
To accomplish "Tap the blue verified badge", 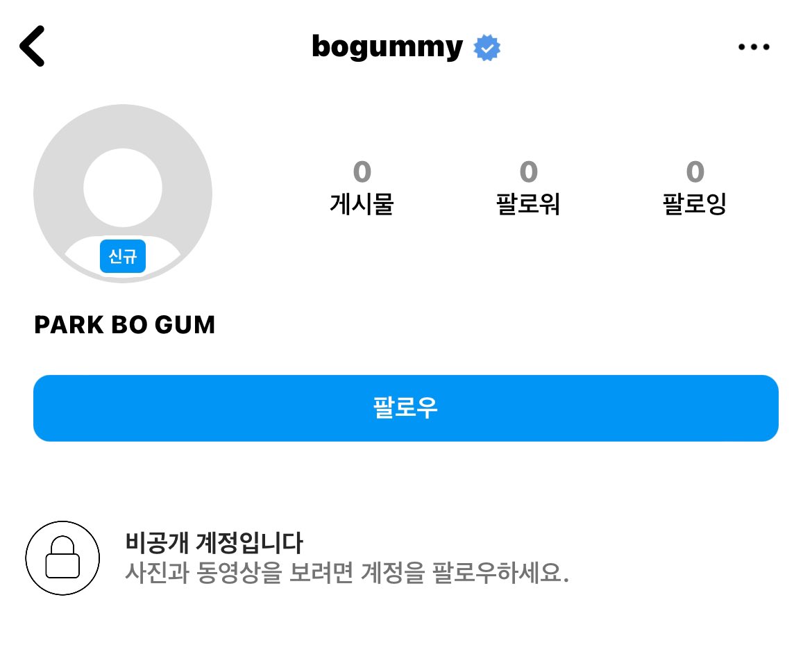I will coord(487,48).
